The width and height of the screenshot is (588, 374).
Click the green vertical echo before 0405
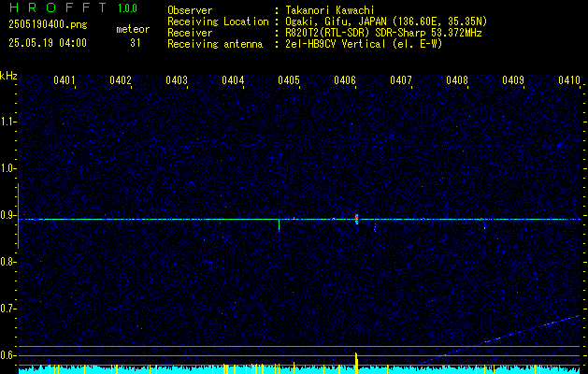coord(279,225)
